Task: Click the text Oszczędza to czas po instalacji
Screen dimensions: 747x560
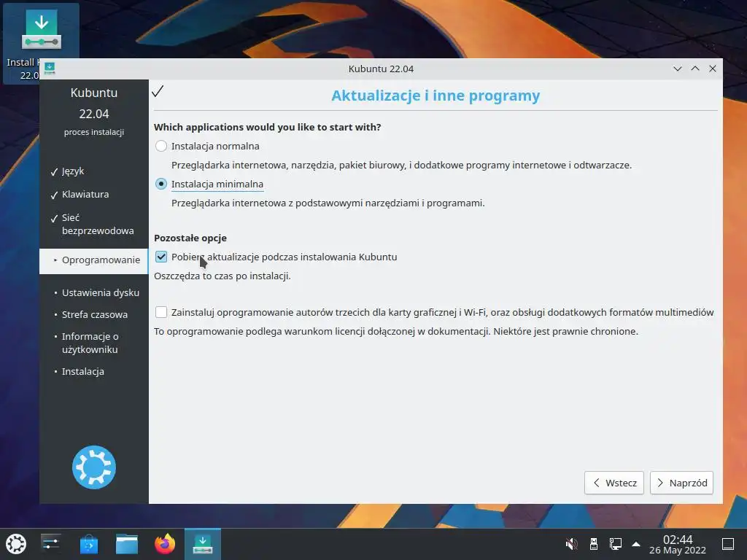Action: (x=222, y=276)
